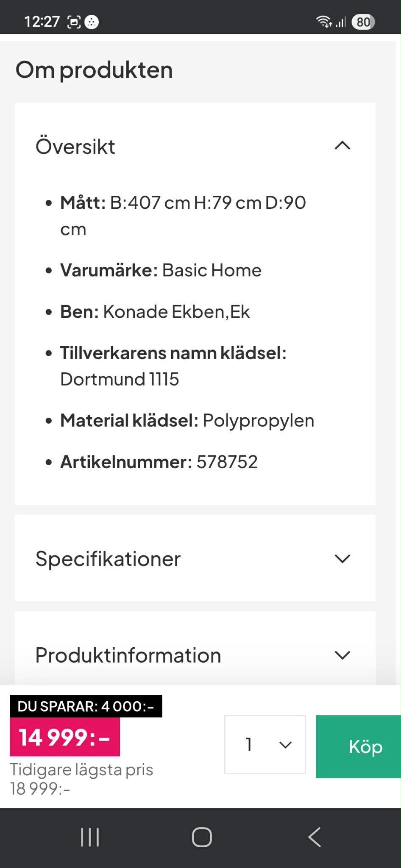
Task: Open the recent apps navigation icon
Action: click(x=90, y=837)
